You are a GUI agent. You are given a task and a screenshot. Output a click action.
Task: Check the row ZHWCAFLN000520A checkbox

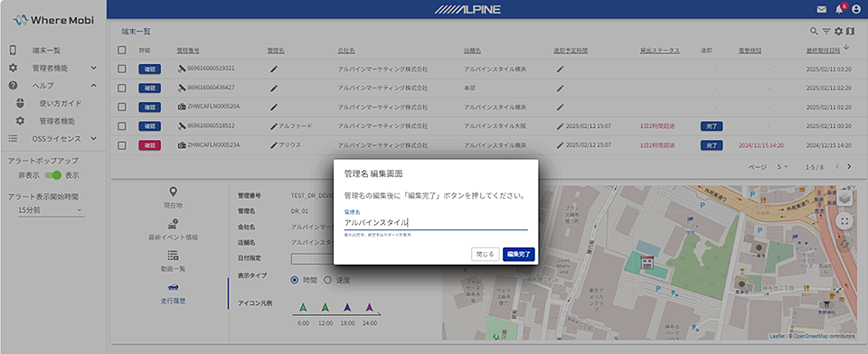coord(122,107)
